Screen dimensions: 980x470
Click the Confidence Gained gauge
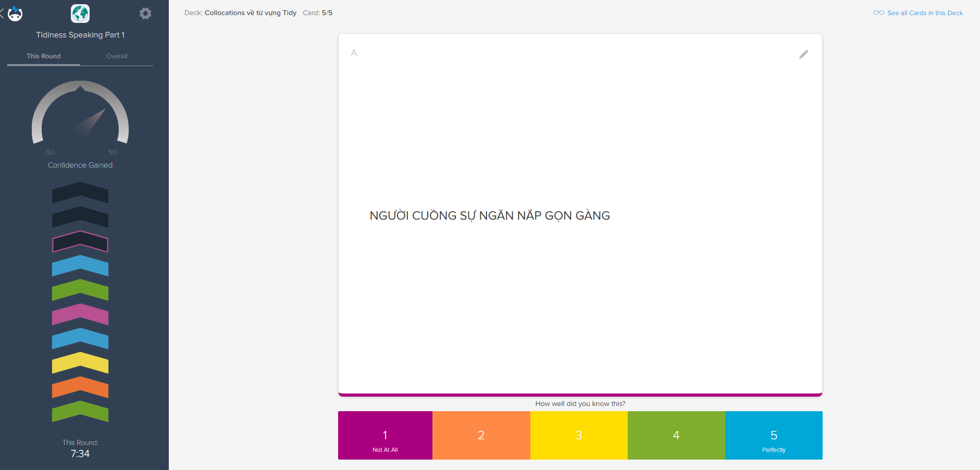tap(80, 112)
